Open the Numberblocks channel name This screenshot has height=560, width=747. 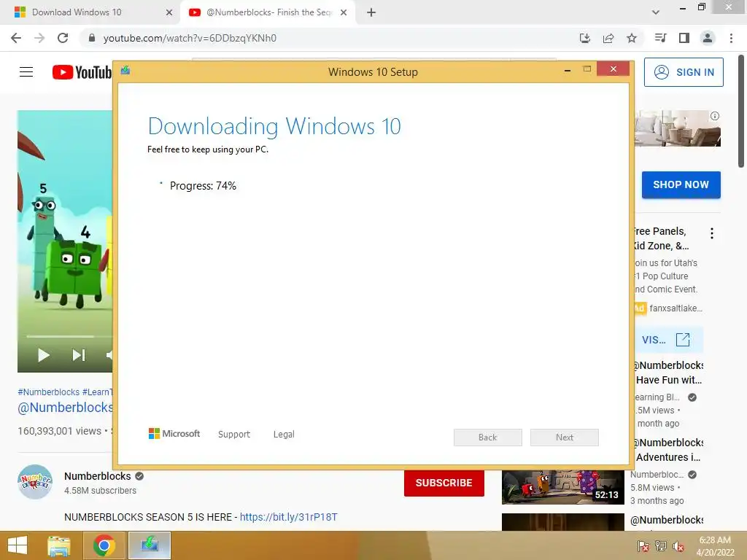point(97,476)
